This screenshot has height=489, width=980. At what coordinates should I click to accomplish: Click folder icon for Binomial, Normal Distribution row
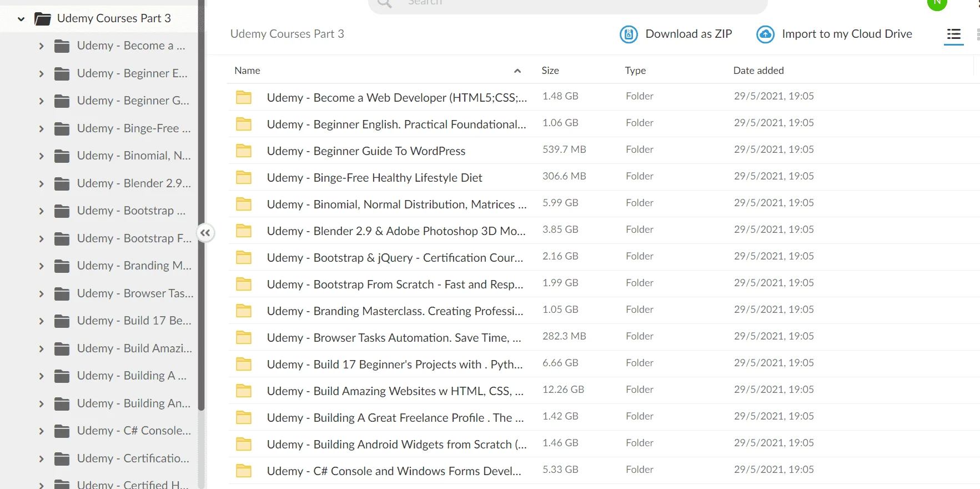click(244, 204)
